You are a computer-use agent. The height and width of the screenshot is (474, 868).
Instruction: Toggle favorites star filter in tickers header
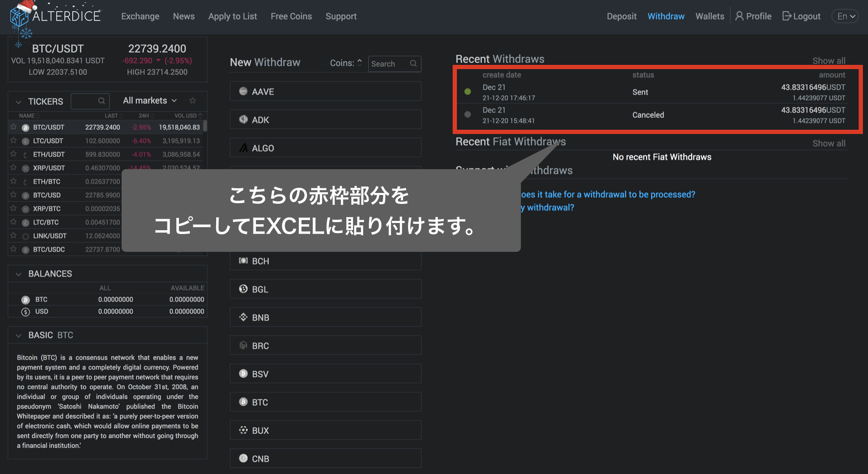pos(193,100)
